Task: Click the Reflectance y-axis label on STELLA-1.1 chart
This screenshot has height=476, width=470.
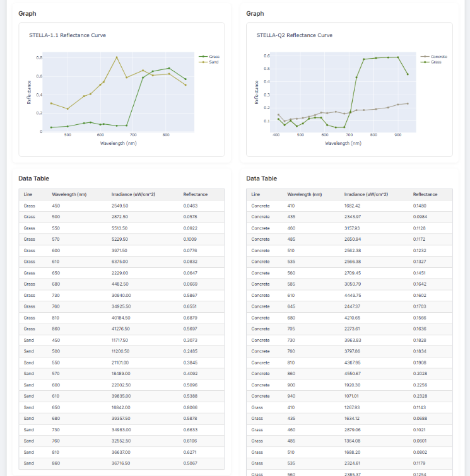Action: (x=28, y=92)
